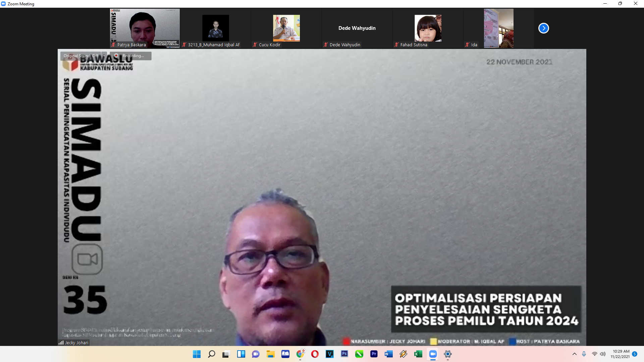644x362 pixels.
Task: Open Adobe Photoshop from taskbar
Action: tap(344, 354)
